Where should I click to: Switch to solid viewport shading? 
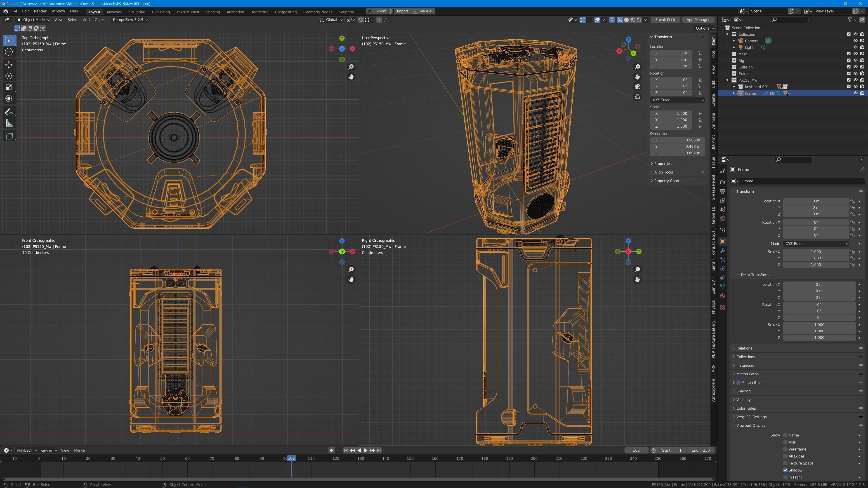click(626, 20)
